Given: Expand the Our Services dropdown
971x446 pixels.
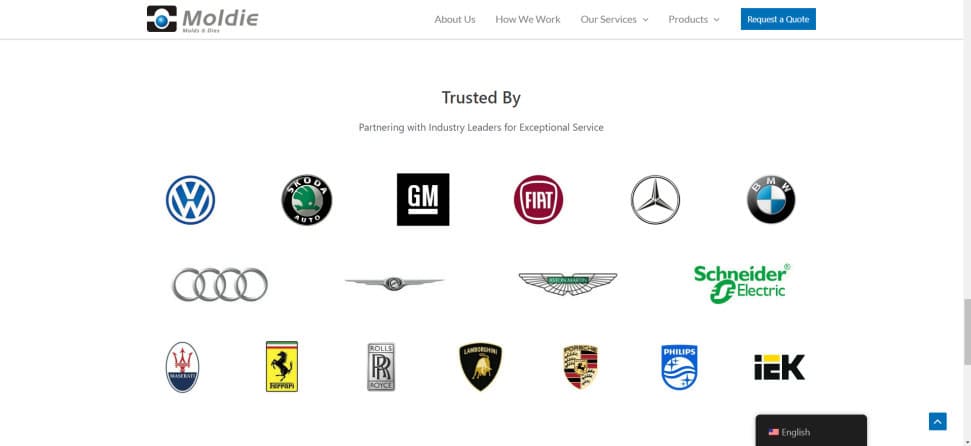Looking at the screenshot, I should point(614,19).
